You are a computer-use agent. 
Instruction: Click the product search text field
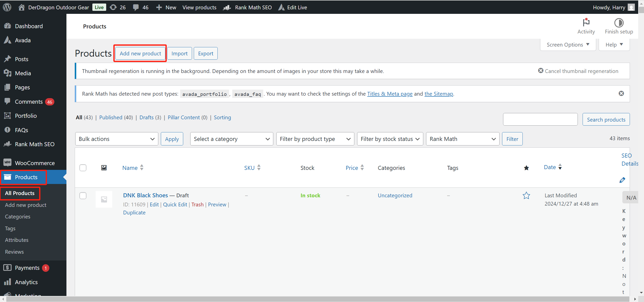(540, 119)
